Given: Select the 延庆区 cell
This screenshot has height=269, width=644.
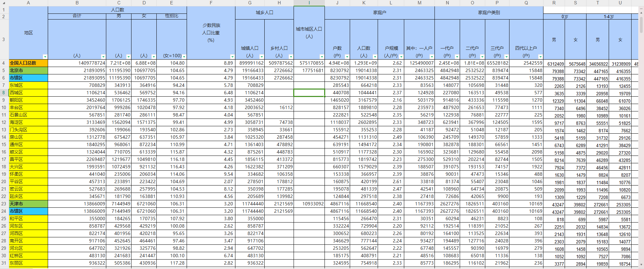Looking at the screenshot, I should (x=28, y=196).
